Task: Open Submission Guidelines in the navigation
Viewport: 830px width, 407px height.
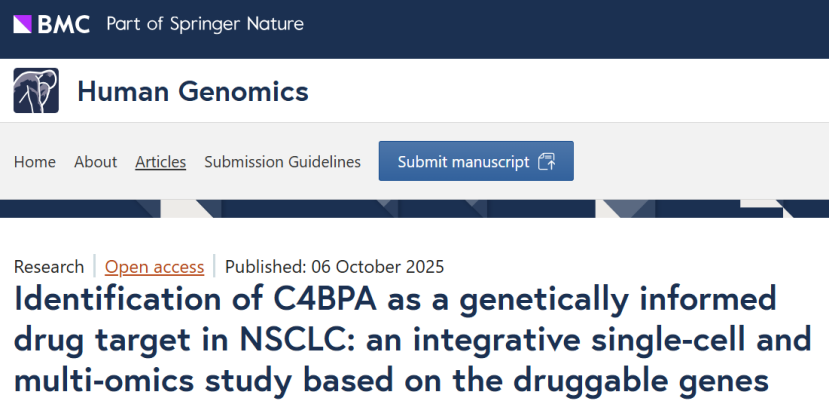Action: 282,162
